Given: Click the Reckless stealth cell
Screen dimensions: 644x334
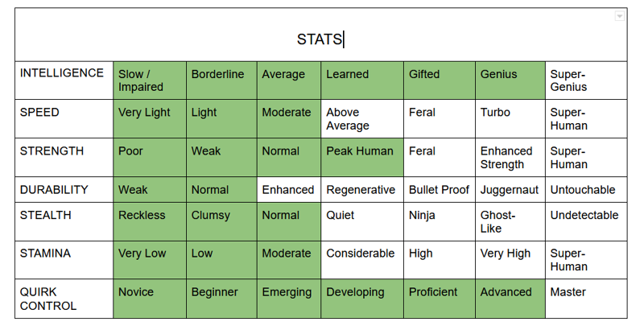Looking at the screenshot, I should (149, 221).
